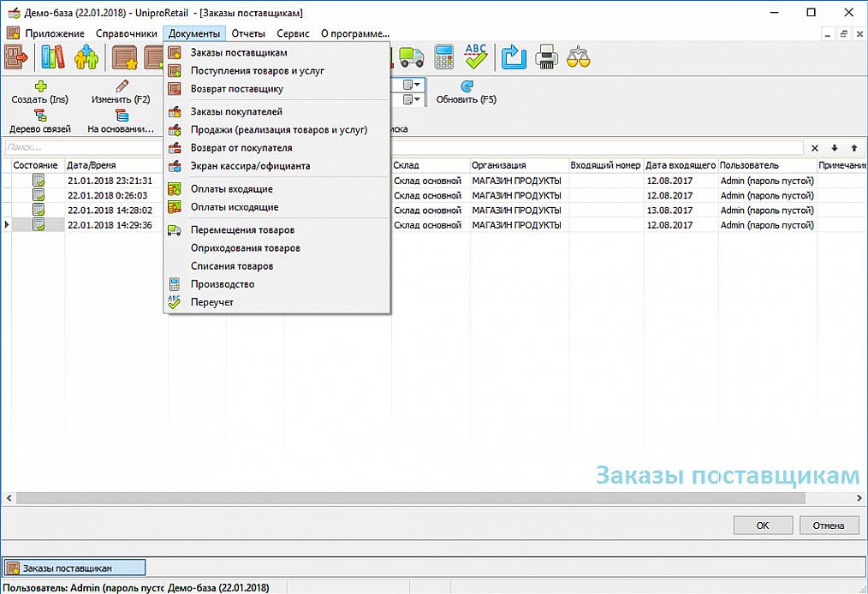This screenshot has width=868, height=594.
Task: Click the printer icon in toolbar
Action: tap(546, 57)
